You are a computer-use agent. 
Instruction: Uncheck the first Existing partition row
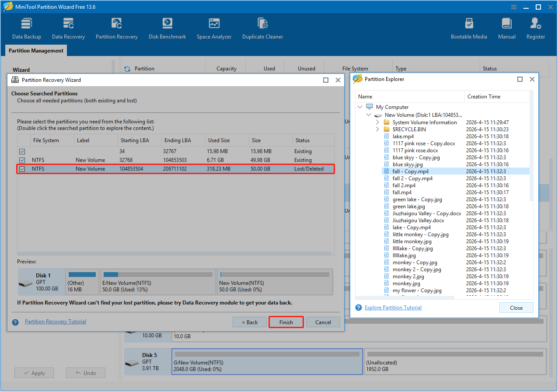[x=22, y=151]
